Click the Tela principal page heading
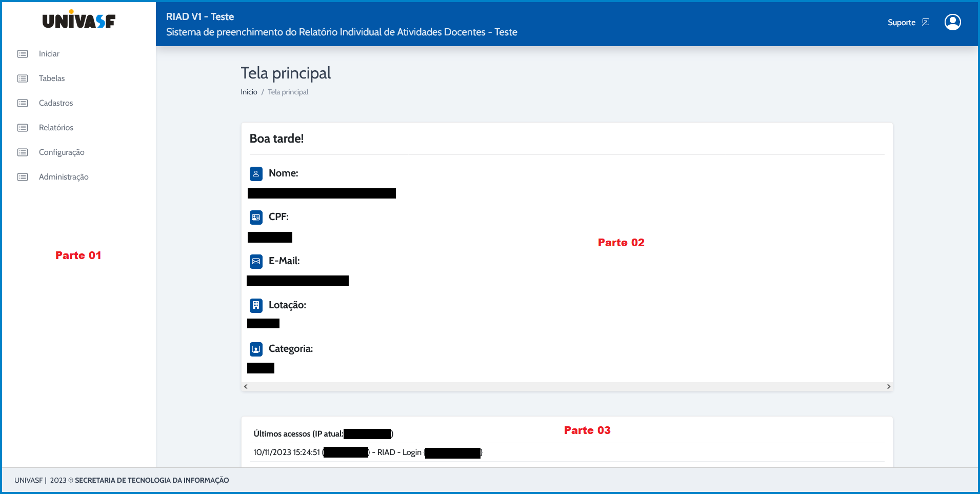Screen dimensions: 980x494 [286, 73]
